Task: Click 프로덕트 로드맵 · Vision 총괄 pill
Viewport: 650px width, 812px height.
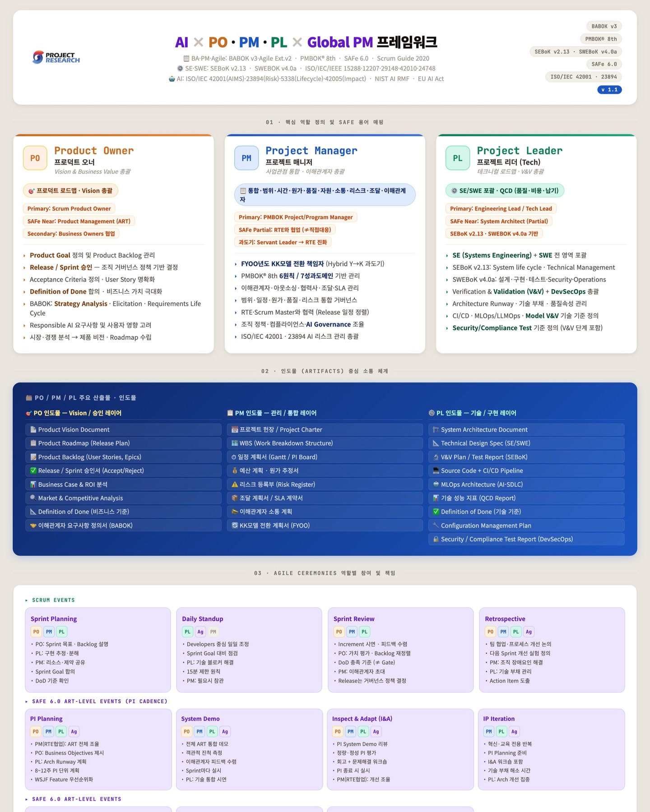Action: (x=70, y=190)
